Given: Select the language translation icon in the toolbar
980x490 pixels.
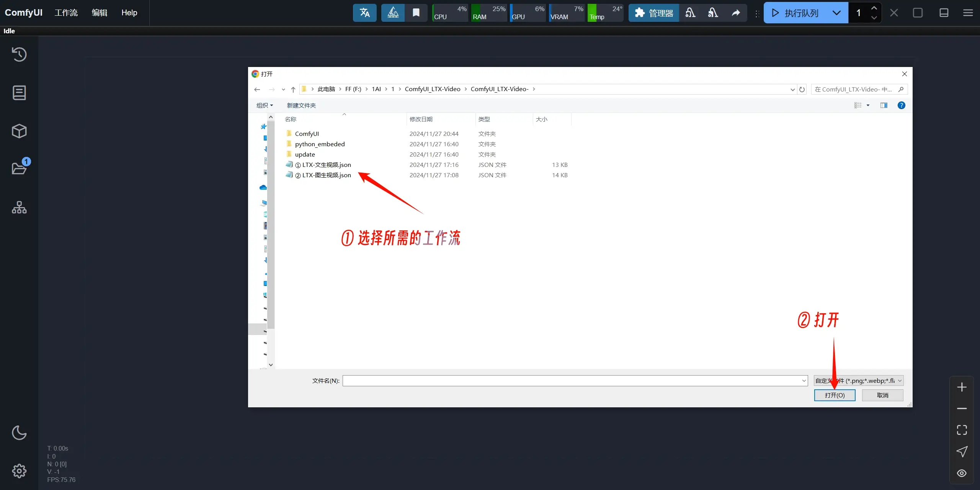Looking at the screenshot, I should point(364,13).
